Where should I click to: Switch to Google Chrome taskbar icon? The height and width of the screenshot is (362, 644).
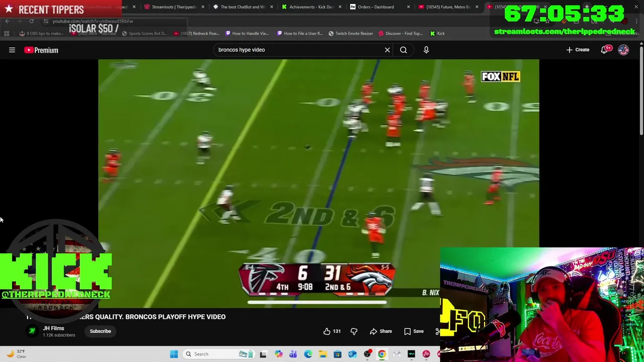point(382,354)
